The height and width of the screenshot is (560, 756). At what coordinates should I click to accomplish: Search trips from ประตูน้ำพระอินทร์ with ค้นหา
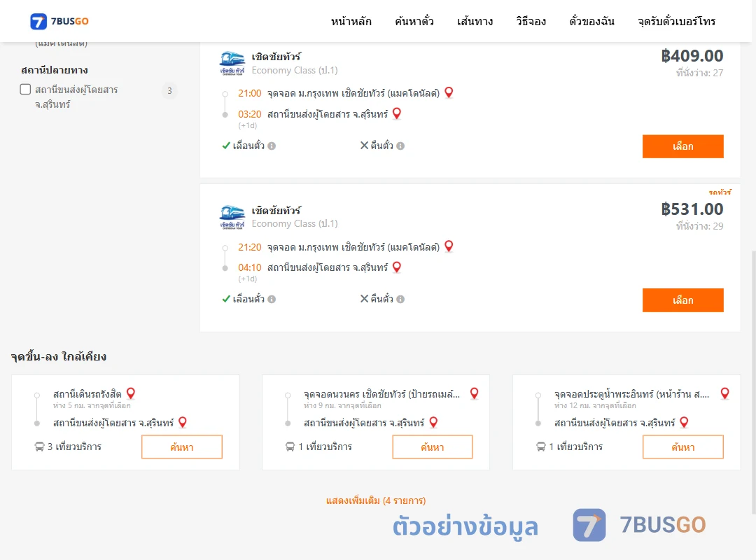coord(682,447)
